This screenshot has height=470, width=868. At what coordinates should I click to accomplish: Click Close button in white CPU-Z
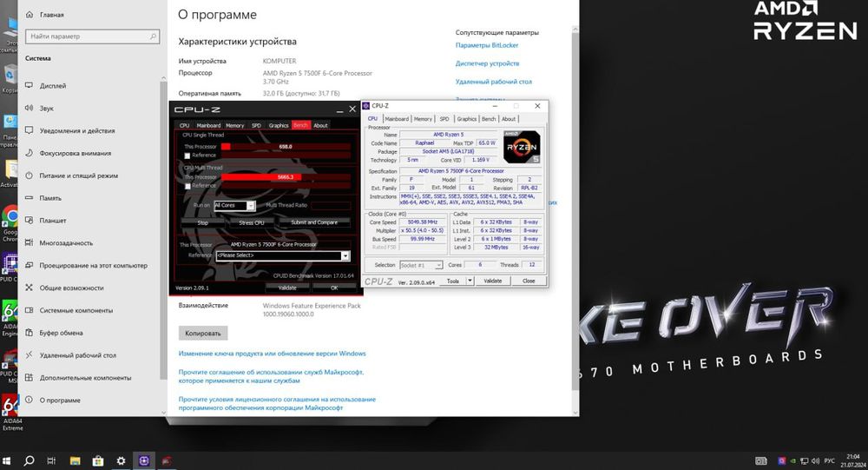pos(529,281)
